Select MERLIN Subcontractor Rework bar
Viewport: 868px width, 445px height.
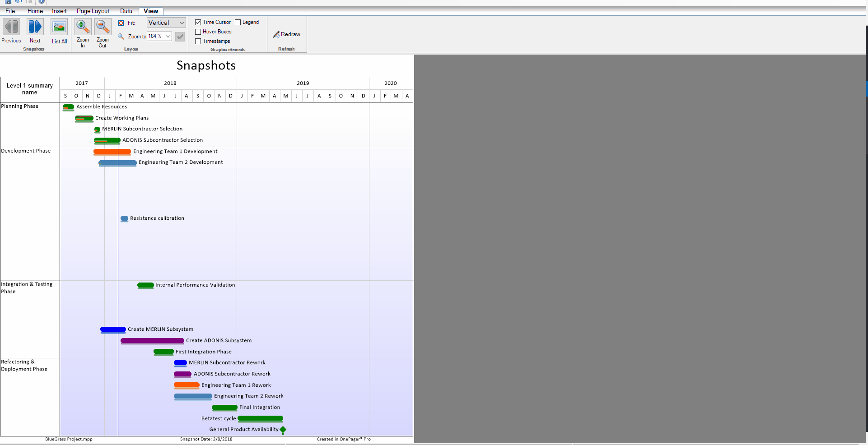180,363
